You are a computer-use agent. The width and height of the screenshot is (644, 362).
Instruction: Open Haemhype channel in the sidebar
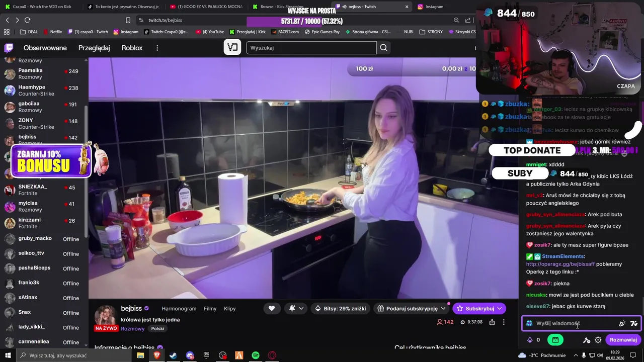pyautogui.click(x=43, y=90)
